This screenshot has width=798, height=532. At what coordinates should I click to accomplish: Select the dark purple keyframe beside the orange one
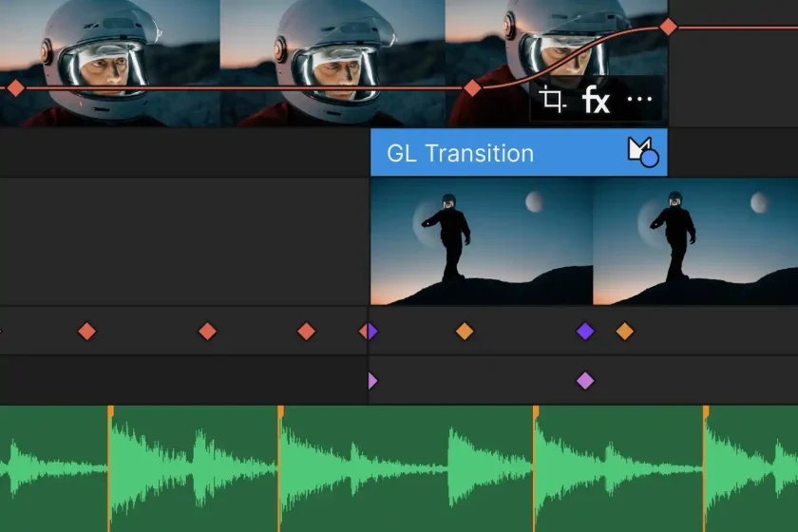[585, 332]
